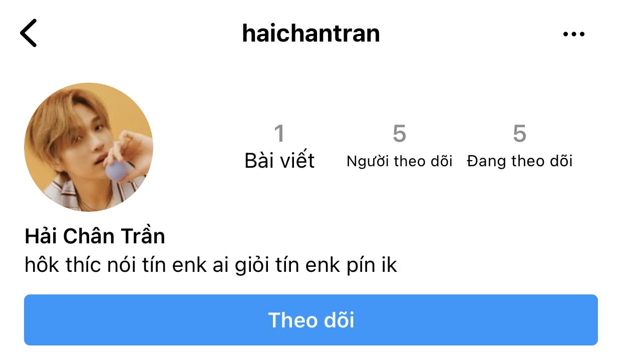Click the bio text starting with hôk thíc
Screen dimensions: 622x364
211,265
